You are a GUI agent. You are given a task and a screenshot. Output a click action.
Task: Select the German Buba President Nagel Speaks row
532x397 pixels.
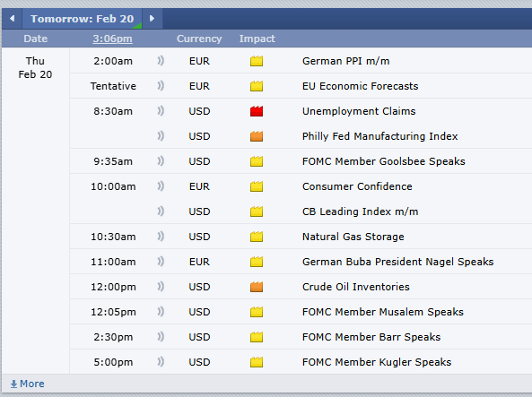pos(301,262)
